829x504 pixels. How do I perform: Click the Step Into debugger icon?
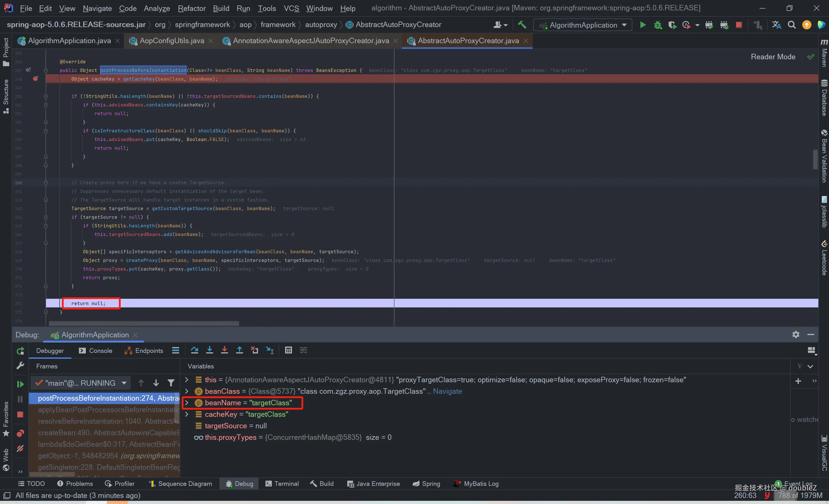click(209, 350)
